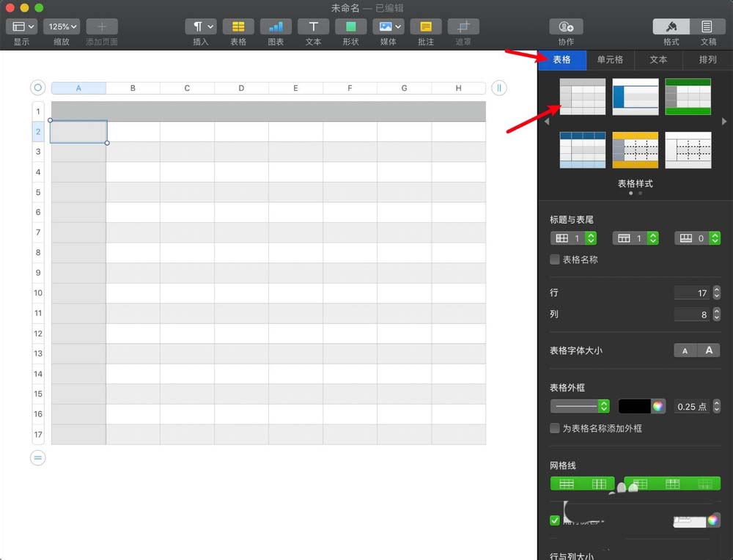Image resolution: width=733 pixels, height=560 pixels.
Task: Click the 显示 view options button
Action: click(x=21, y=26)
